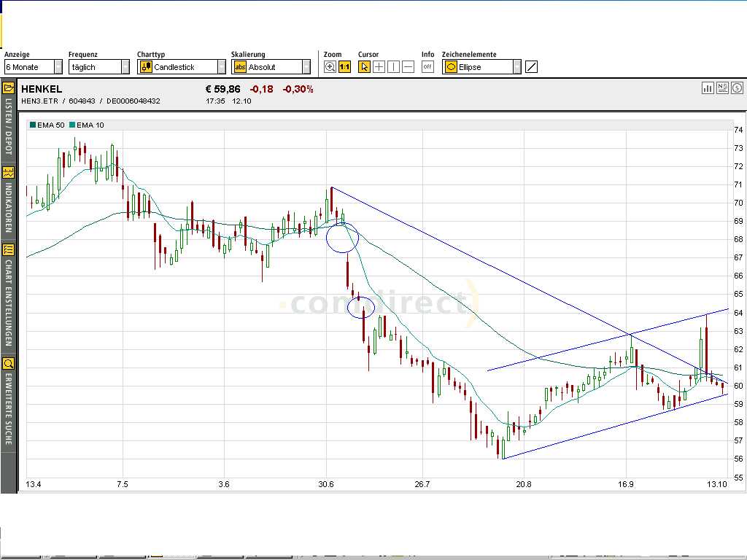Select the vertical line cursor mode

pyautogui.click(x=393, y=67)
